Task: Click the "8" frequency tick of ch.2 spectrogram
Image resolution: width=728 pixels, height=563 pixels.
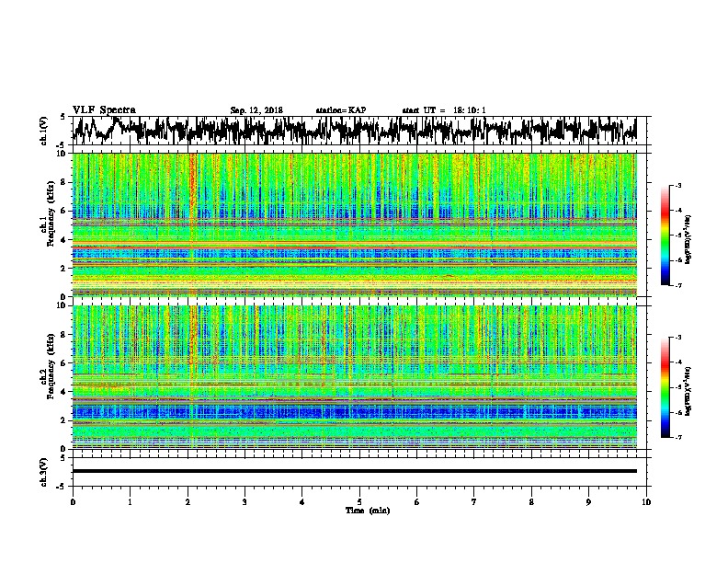Action: 64,335
